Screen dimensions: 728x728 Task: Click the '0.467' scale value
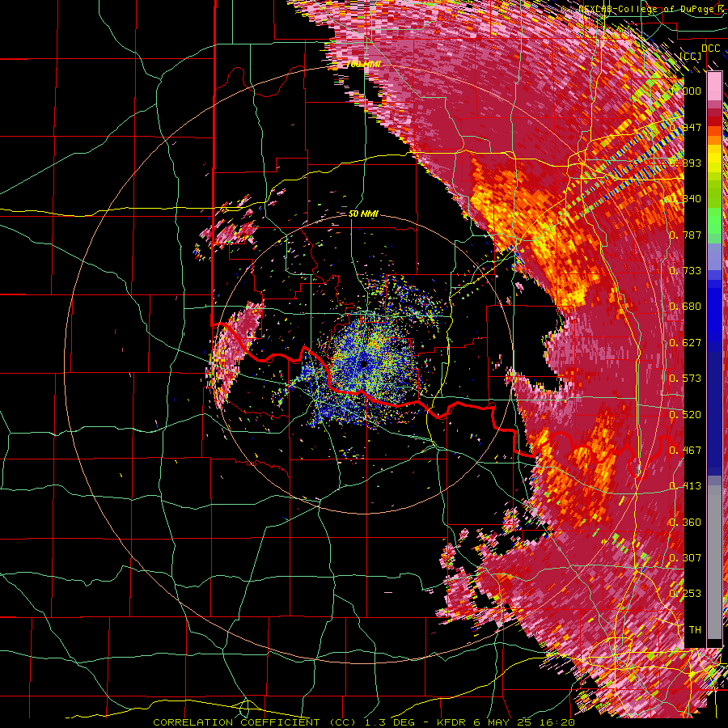click(686, 451)
